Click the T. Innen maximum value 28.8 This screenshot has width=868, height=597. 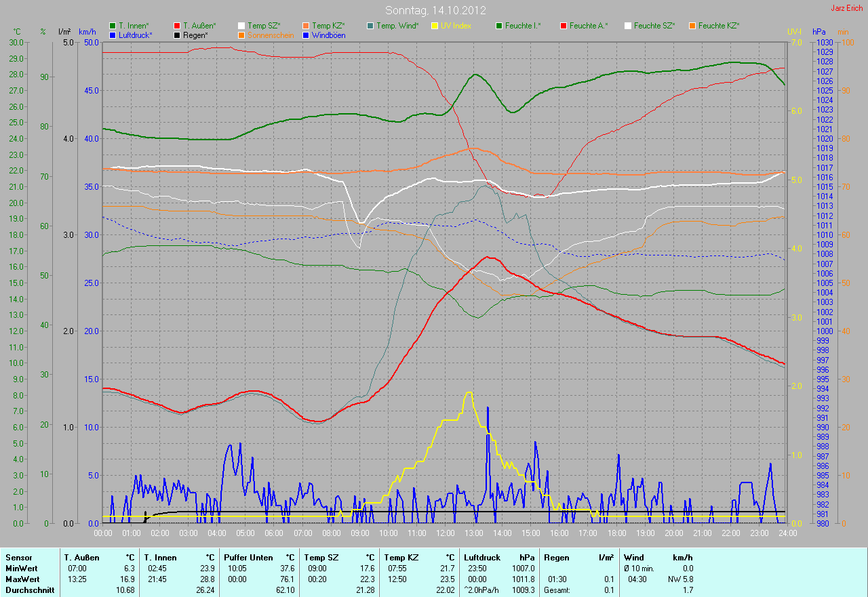pyautogui.click(x=207, y=579)
